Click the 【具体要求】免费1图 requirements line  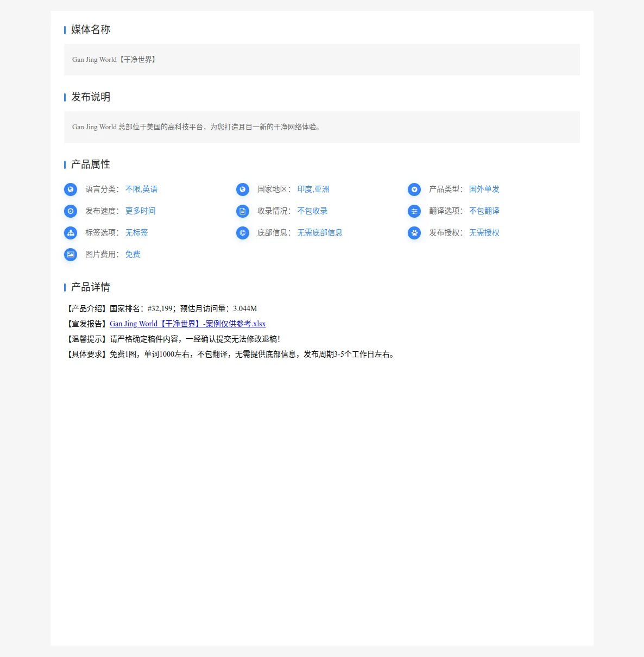[230, 354]
